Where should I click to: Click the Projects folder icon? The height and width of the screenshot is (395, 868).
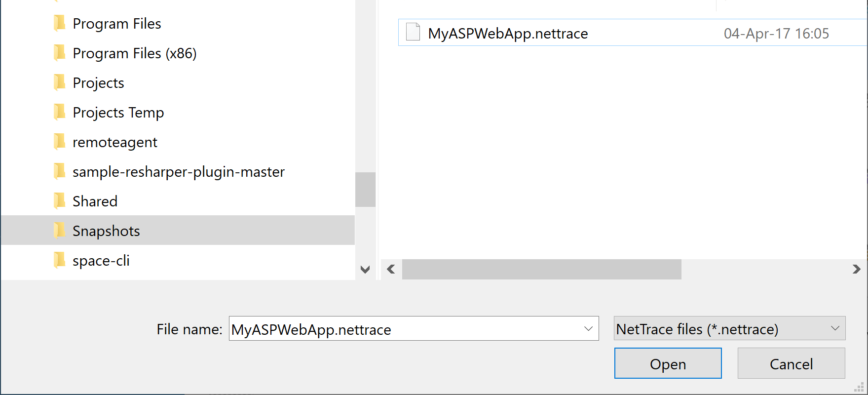(59, 82)
